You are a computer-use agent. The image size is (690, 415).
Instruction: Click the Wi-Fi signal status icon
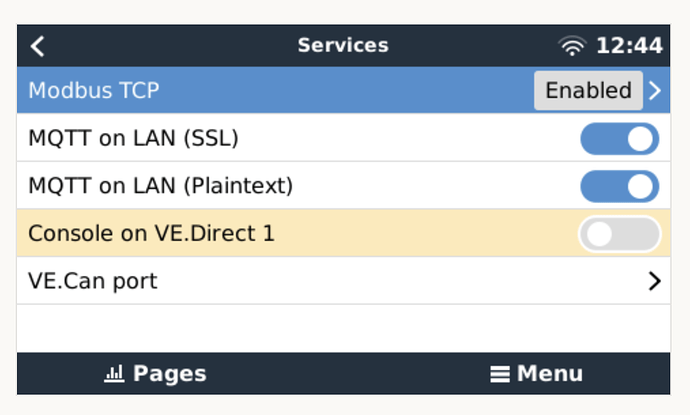coord(572,46)
